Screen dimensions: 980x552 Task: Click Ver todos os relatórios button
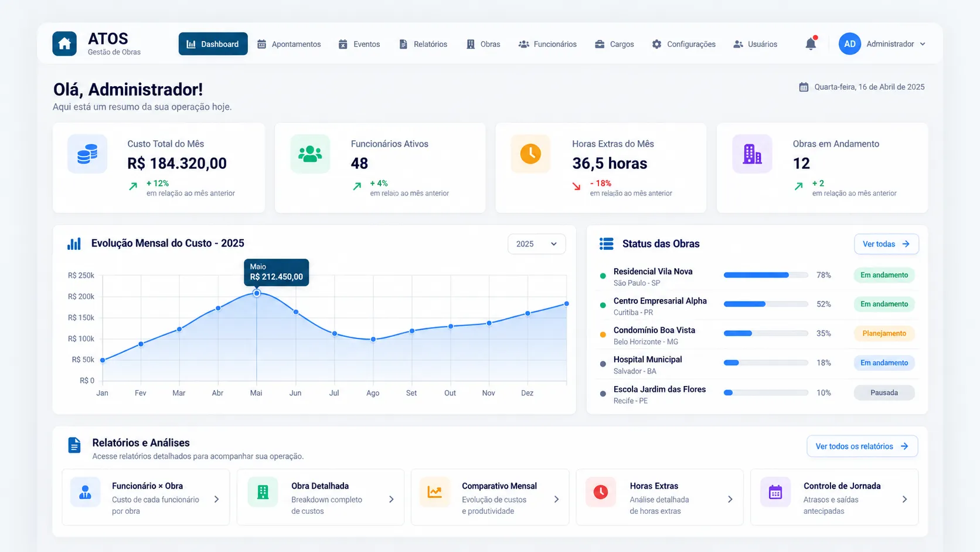tap(862, 446)
